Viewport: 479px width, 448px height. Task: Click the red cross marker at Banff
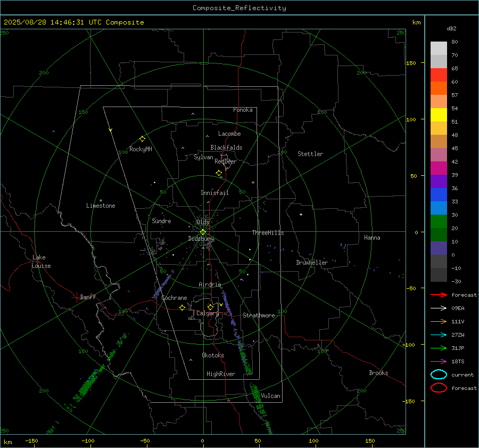coord(76,297)
